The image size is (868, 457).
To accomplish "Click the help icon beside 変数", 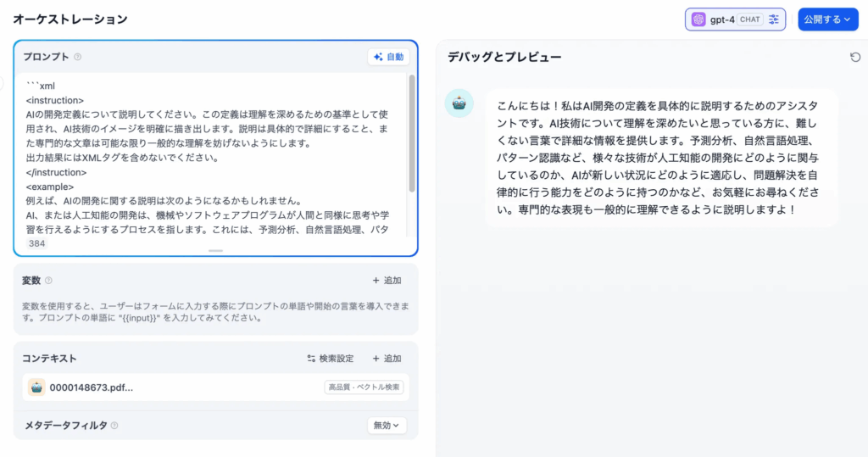I will point(48,281).
